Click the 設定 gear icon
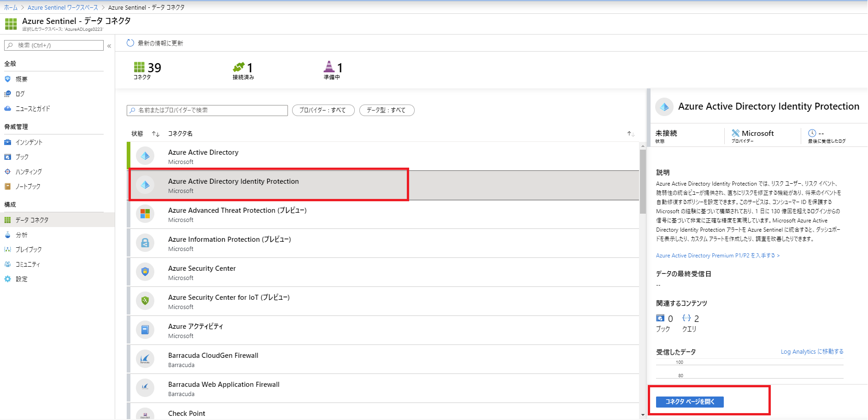The image size is (868, 420). pos(7,279)
